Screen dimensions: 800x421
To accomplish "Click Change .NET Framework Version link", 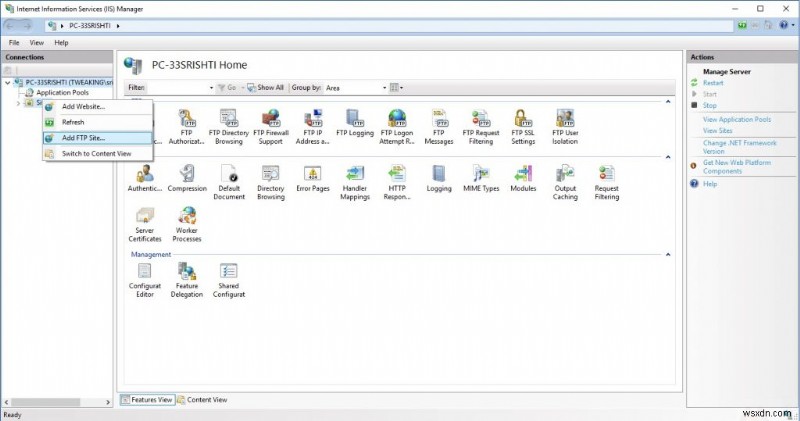I will coord(739,147).
